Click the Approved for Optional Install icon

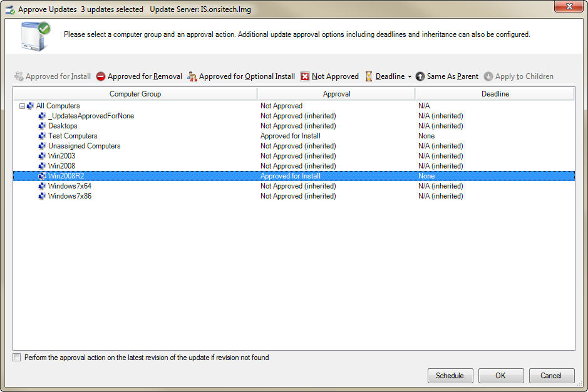tap(192, 76)
